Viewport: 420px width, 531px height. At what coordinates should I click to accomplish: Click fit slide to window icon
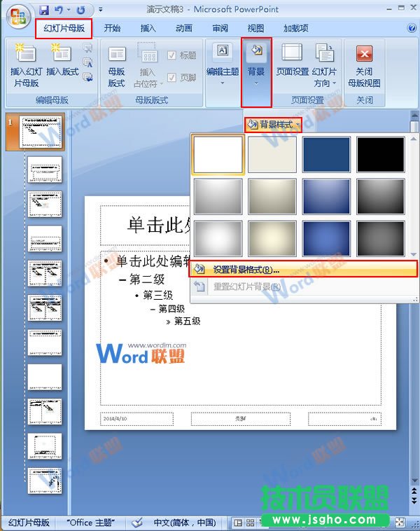pyautogui.click(x=400, y=523)
